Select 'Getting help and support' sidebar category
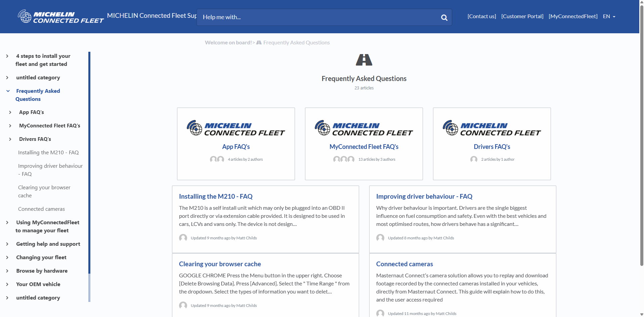The image size is (644, 317). [48, 244]
